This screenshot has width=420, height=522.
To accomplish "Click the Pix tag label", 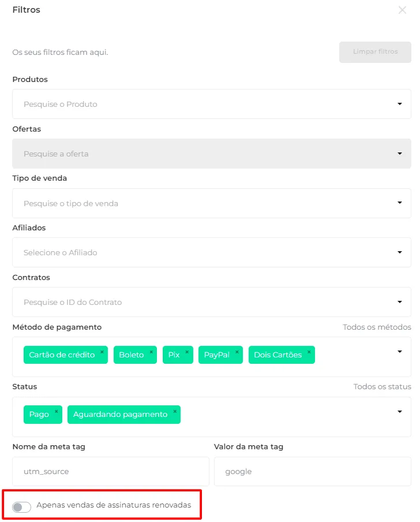I will point(174,355).
